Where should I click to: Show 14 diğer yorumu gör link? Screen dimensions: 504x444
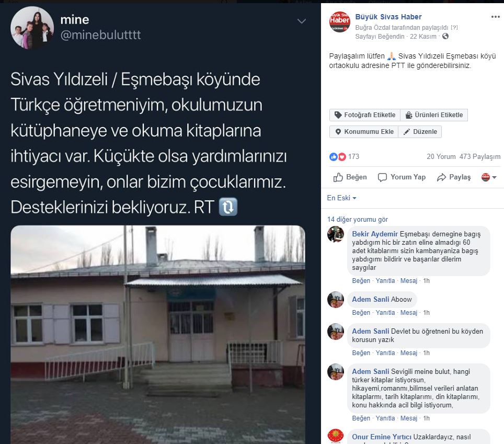pyautogui.click(x=358, y=220)
